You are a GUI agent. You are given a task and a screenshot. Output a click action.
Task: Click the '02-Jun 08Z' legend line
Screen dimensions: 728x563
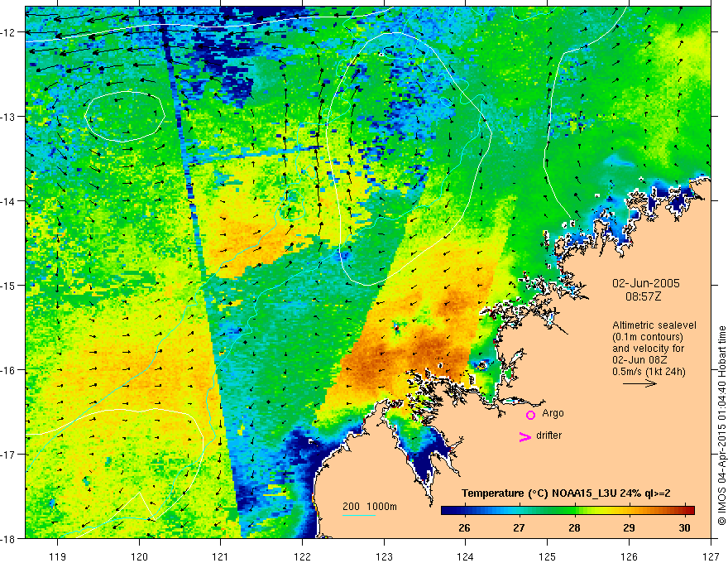[x=639, y=360]
